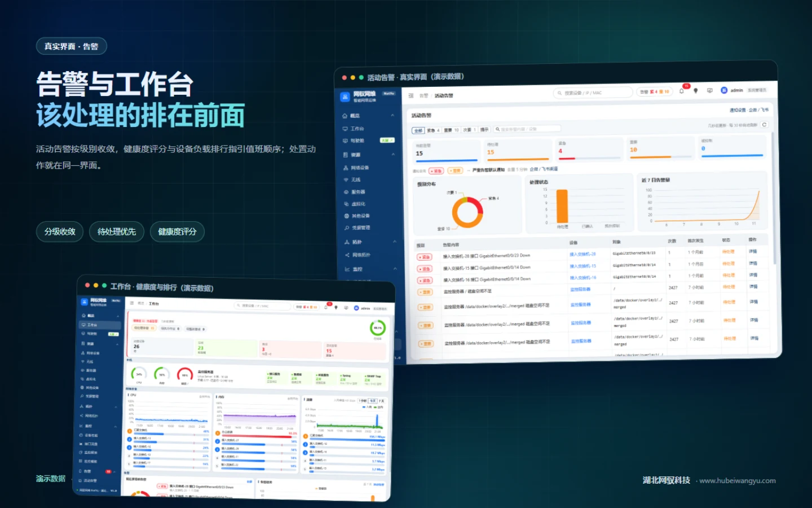
Task: Select the 重要 10 alert filter tab
Action: point(451,130)
